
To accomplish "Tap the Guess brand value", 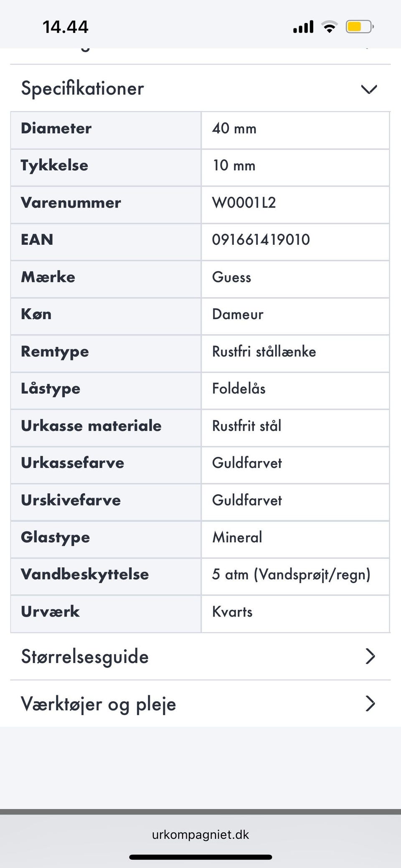I will click(x=232, y=277).
